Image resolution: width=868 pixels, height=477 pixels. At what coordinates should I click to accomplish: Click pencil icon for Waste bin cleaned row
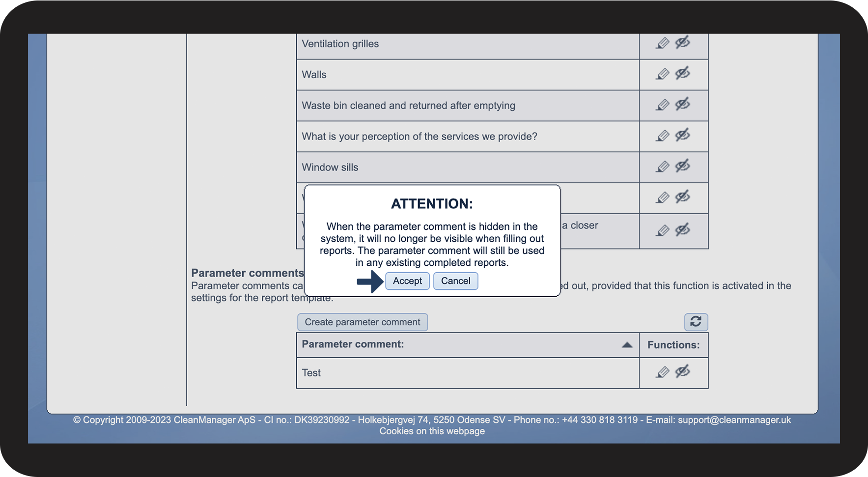(663, 105)
